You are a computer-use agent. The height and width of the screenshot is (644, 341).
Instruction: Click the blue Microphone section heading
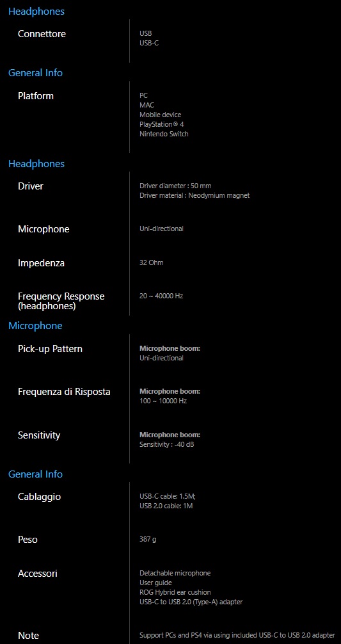coord(35,326)
